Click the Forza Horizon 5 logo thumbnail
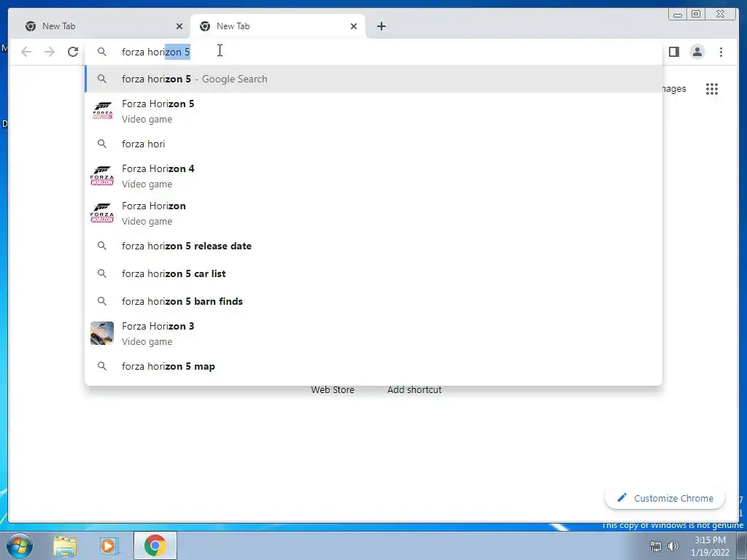 [102, 111]
